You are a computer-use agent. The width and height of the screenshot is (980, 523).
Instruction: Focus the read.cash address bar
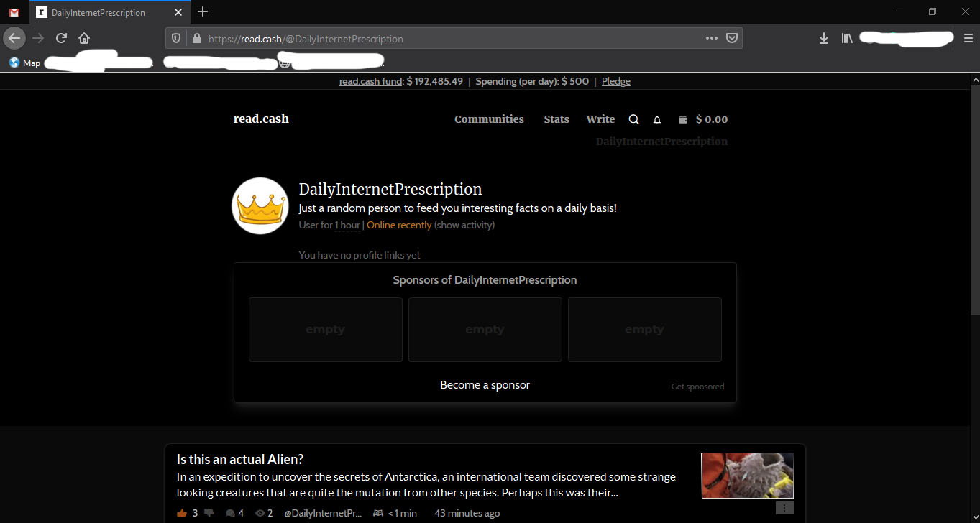pos(453,39)
